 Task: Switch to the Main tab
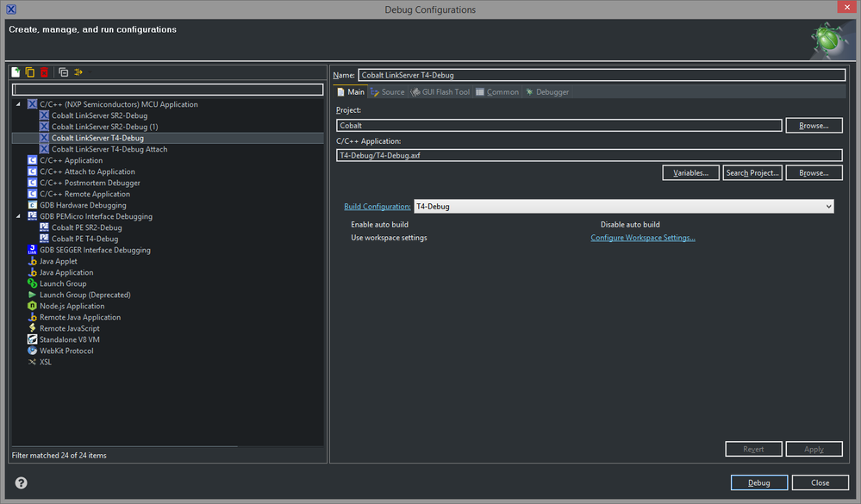pyautogui.click(x=350, y=92)
